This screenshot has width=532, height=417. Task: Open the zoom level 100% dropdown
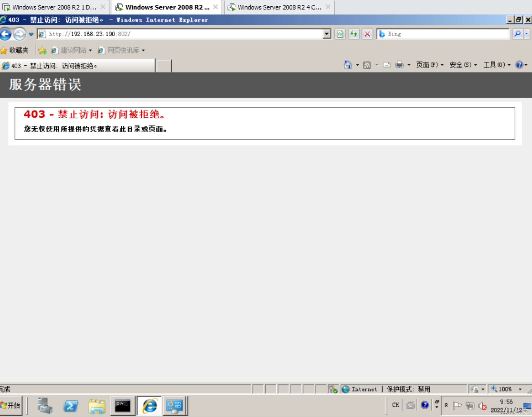[520, 389]
